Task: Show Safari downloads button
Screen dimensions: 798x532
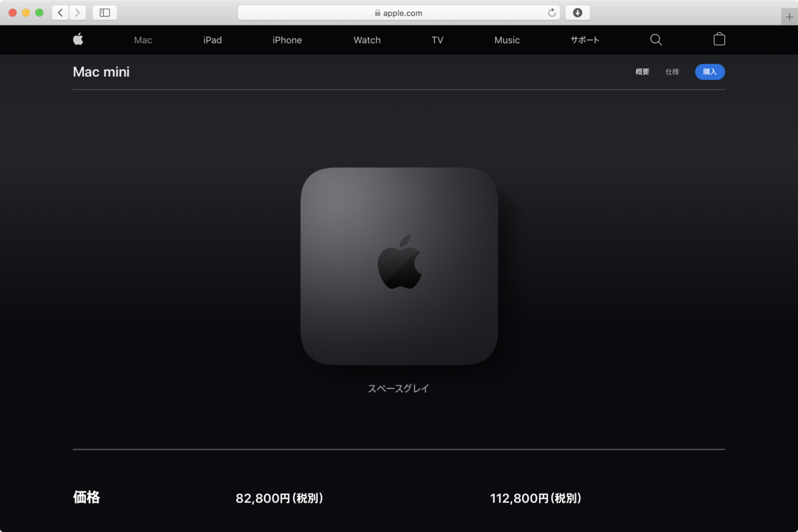Action: (577, 13)
